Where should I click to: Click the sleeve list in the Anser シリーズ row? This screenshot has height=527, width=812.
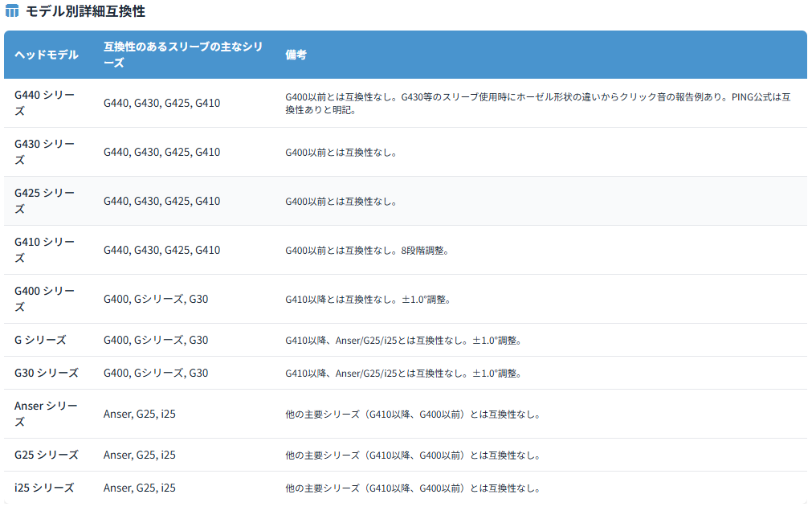pos(140,415)
